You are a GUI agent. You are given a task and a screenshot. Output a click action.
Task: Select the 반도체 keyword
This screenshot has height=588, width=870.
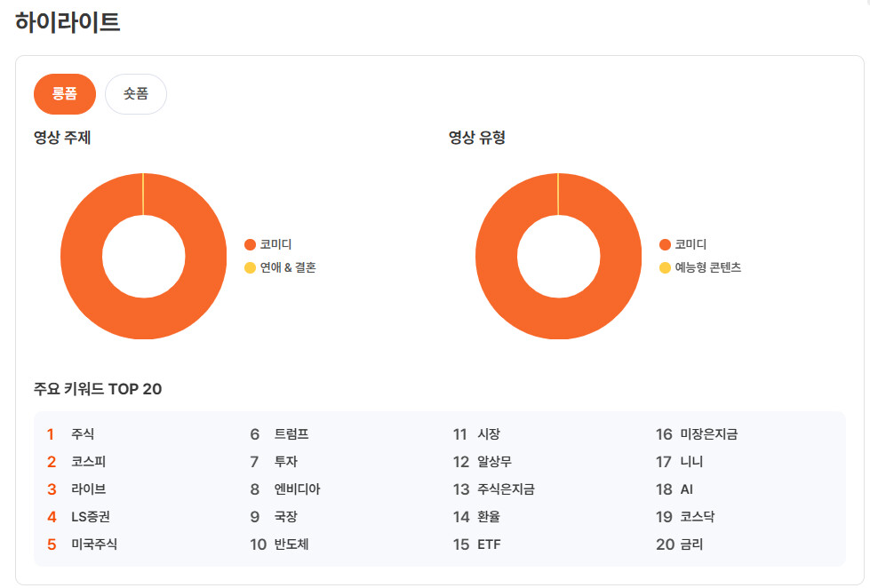[291, 544]
